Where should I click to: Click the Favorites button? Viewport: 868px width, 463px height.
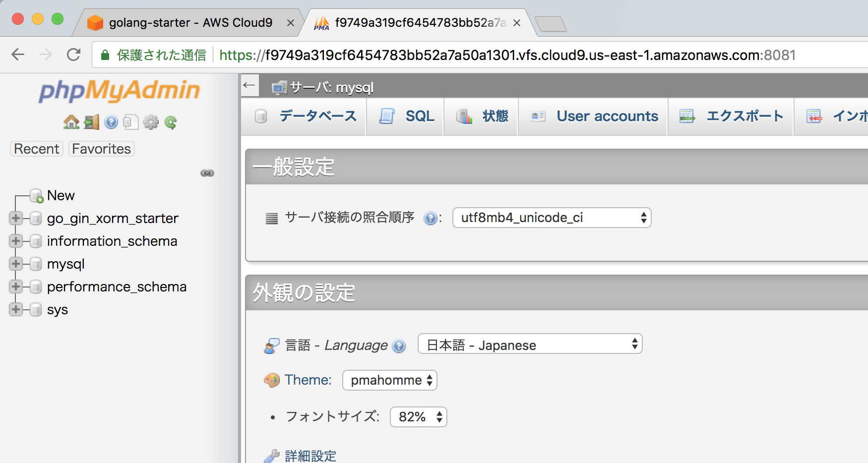tap(102, 149)
